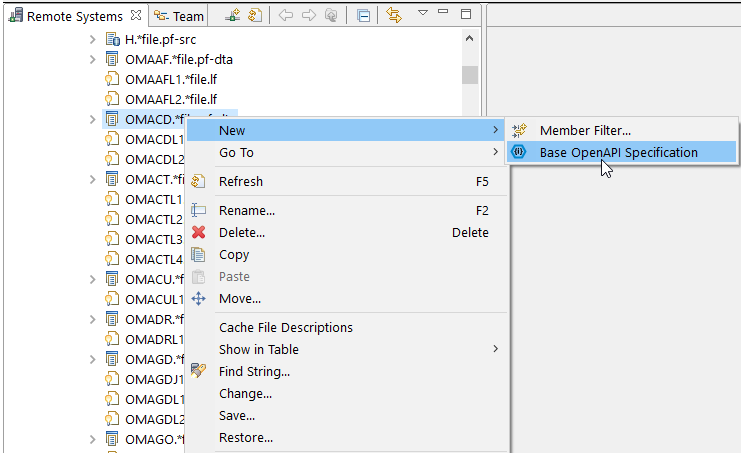Select Base OpenAPI Specification submenu item

[x=618, y=152]
